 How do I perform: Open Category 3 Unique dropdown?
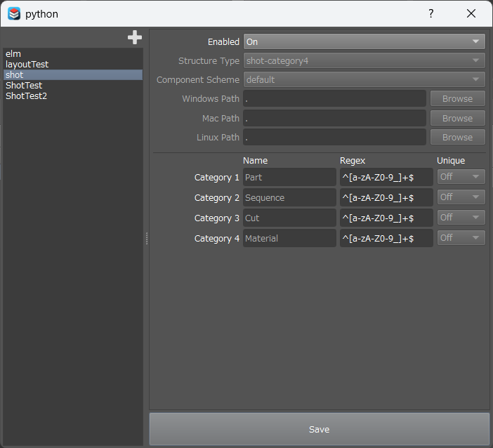461,217
